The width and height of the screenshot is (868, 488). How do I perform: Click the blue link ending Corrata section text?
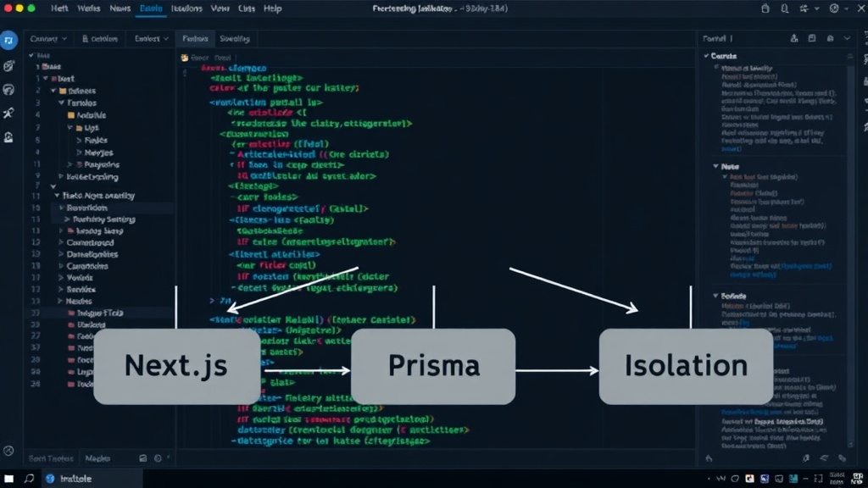[731, 149]
